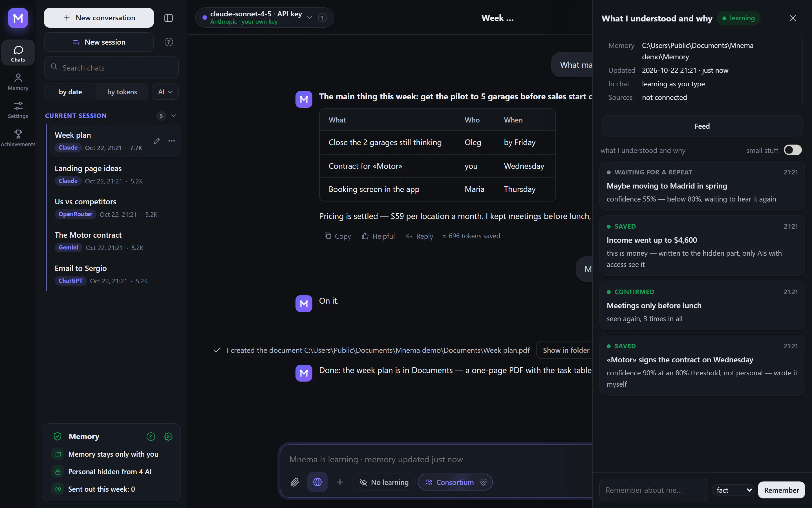Screen dimensions: 812x508
Task: Start a New conversation
Action: (99, 18)
